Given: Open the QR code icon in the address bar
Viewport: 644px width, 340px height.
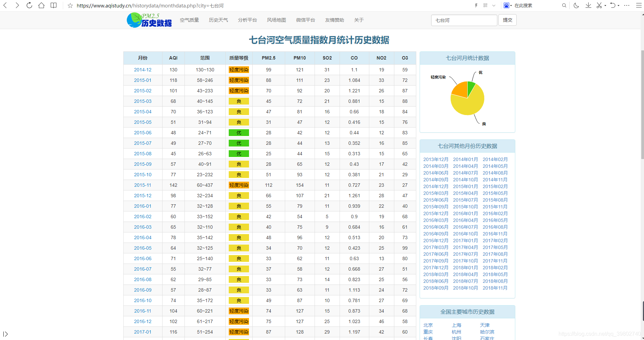Looking at the screenshot, I should (x=485, y=5).
